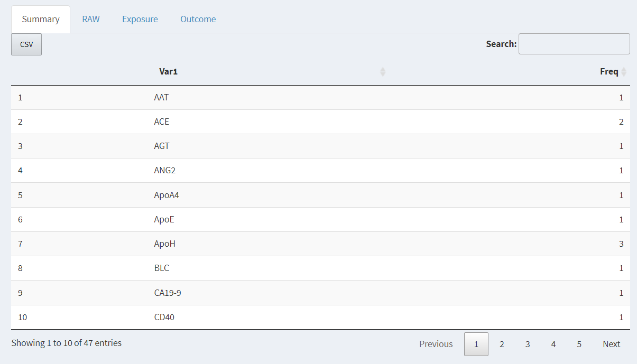
Task: Select the CD40 row
Action: point(164,317)
